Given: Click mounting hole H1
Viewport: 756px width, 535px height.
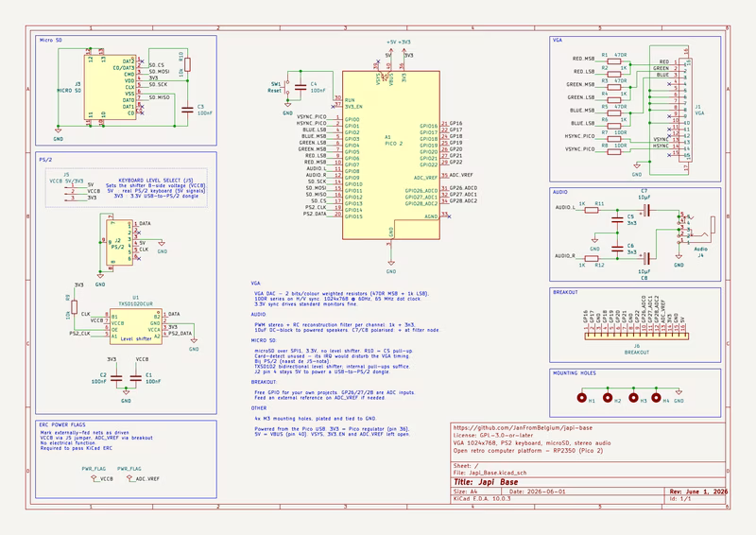Looking at the screenshot, I should coord(582,398).
